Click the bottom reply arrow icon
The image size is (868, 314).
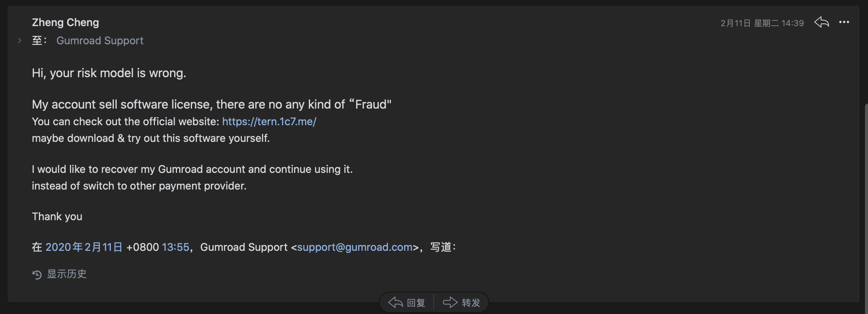[x=395, y=302]
